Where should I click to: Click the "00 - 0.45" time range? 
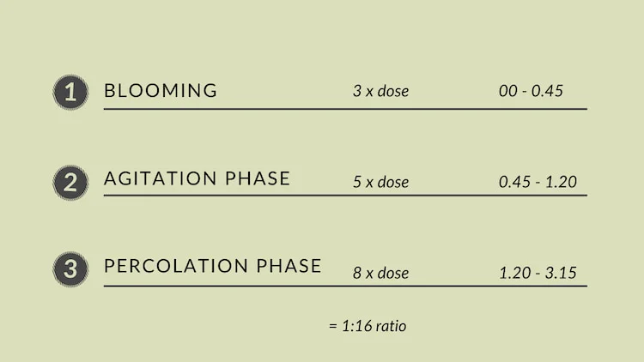click(531, 90)
